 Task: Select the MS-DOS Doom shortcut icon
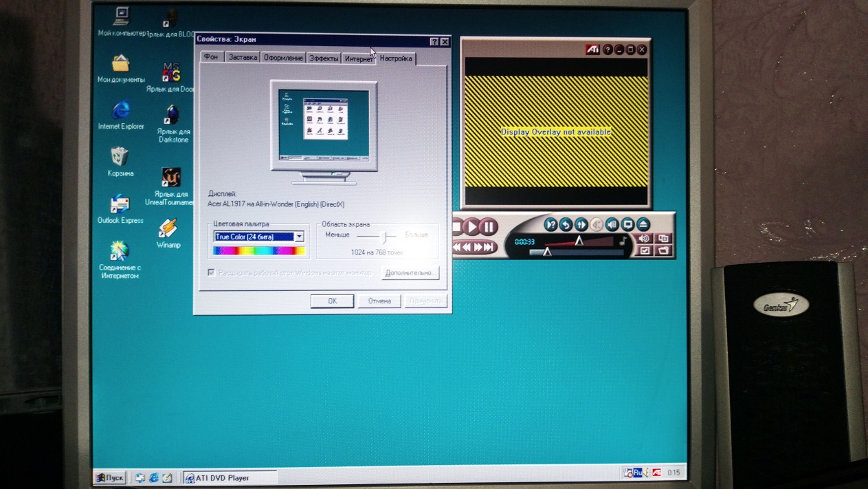coord(171,76)
